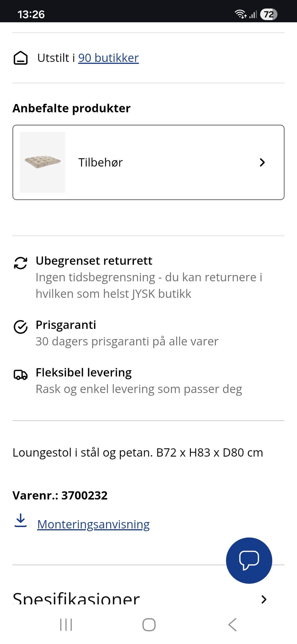Tap the cushion thumbnail in Tilbehør card
Image resolution: width=297 pixels, height=644 pixels.
click(42, 162)
